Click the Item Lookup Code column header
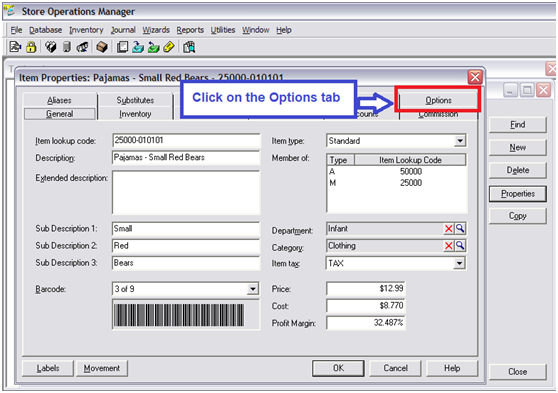The image size is (558, 393). (410, 160)
